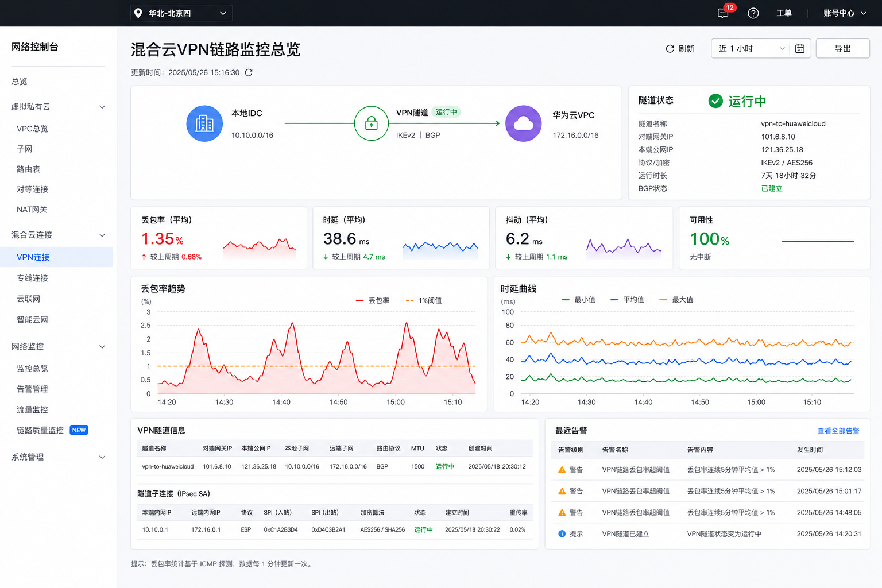
Task: Click the 121.36.25.18 value in 隧道状态 panel
Action: point(782,149)
